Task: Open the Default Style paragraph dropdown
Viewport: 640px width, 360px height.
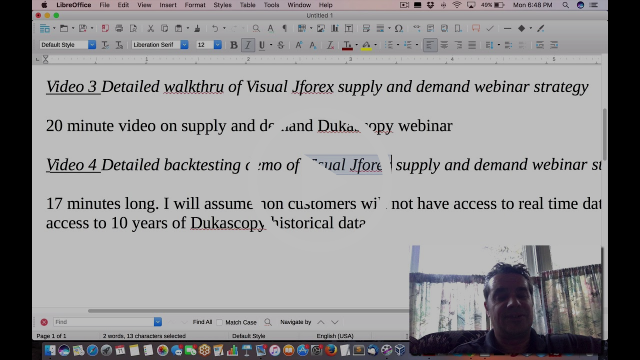Action: 92,45
